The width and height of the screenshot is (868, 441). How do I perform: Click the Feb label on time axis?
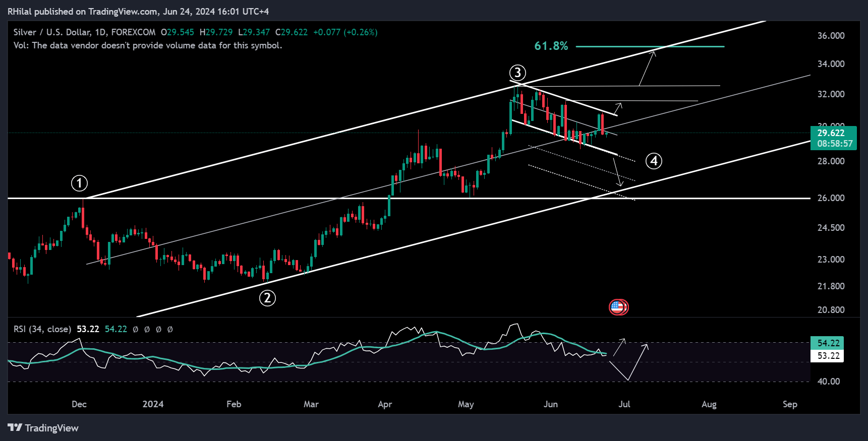point(234,404)
